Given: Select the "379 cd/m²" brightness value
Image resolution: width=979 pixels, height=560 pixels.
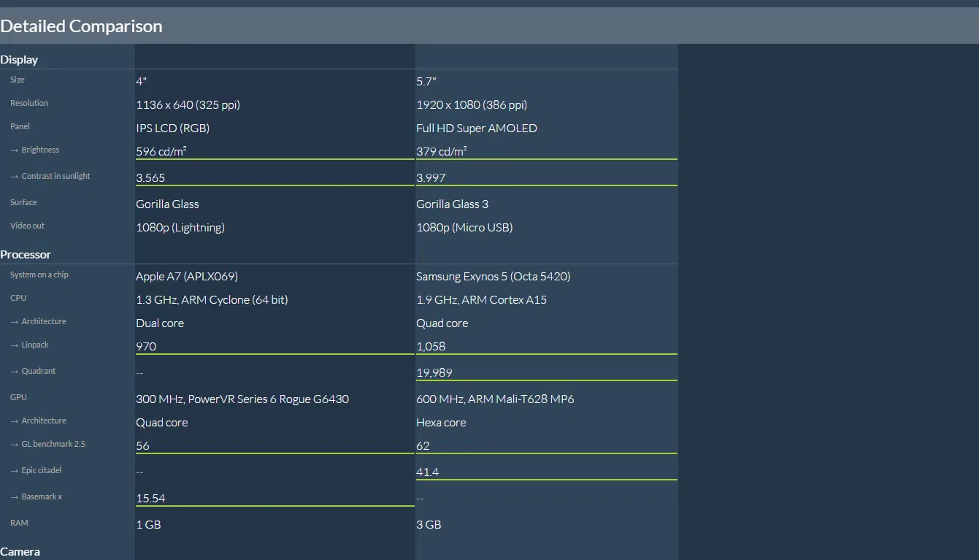Looking at the screenshot, I should [442, 151].
